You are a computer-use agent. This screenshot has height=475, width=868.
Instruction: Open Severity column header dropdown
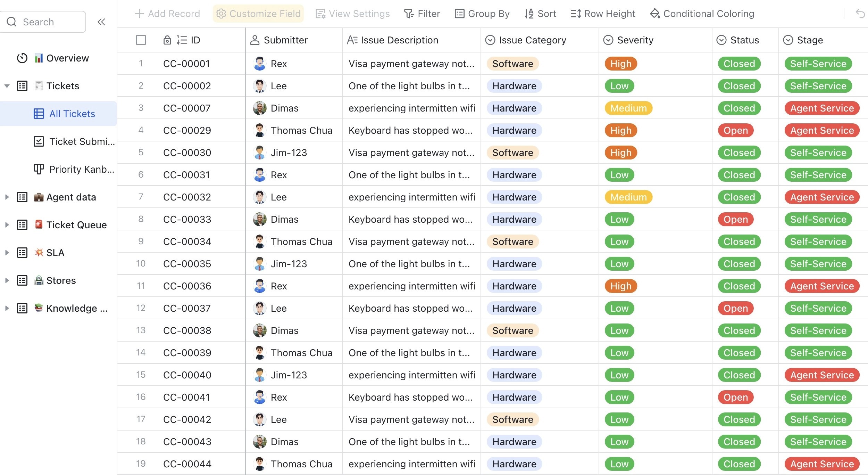tap(608, 40)
